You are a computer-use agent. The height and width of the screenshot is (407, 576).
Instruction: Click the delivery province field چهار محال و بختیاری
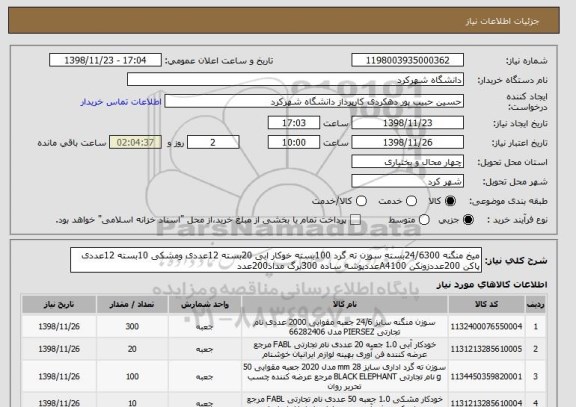pos(407,162)
